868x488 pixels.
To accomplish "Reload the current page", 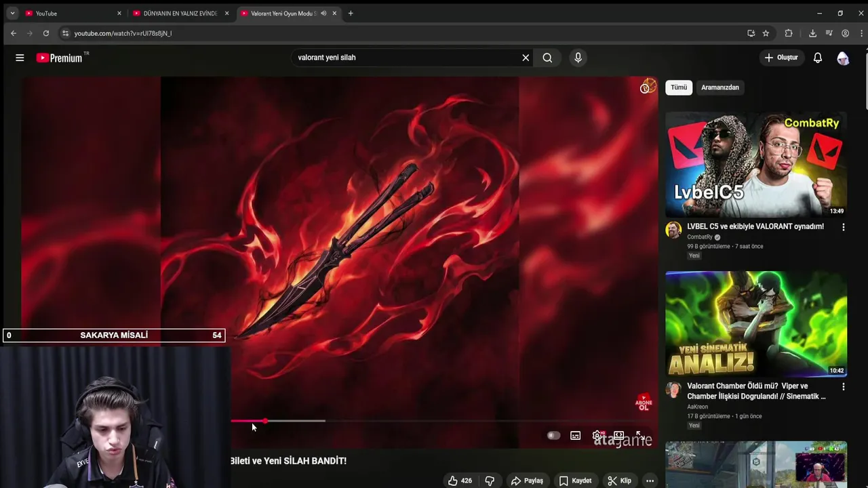I will point(45,33).
